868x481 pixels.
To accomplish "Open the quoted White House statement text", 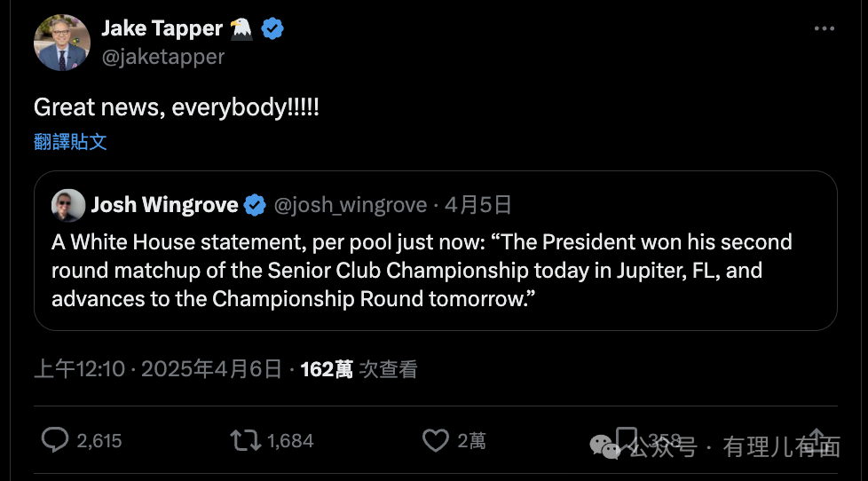I will pyautogui.click(x=422, y=270).
